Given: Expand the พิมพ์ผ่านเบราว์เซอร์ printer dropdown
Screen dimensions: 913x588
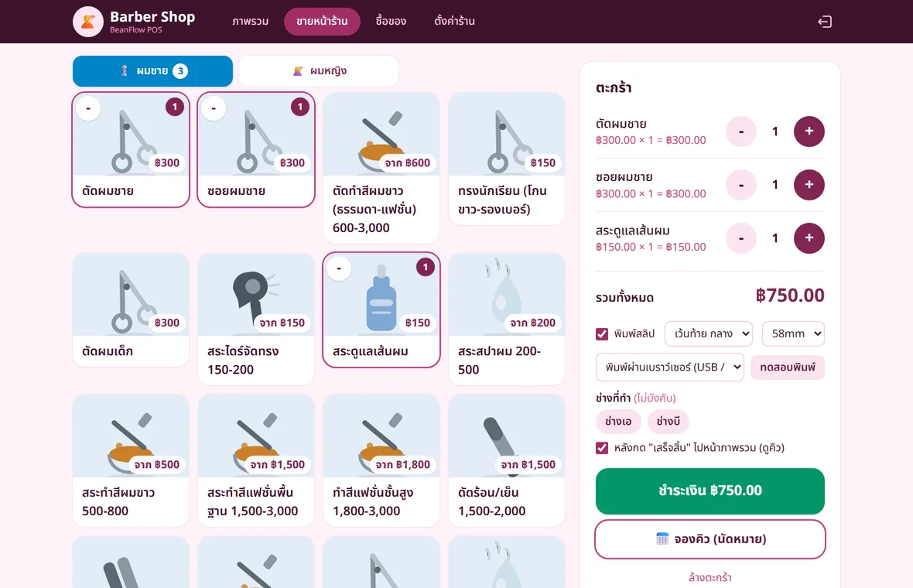Looking at the screenshot, I should 669,367.
